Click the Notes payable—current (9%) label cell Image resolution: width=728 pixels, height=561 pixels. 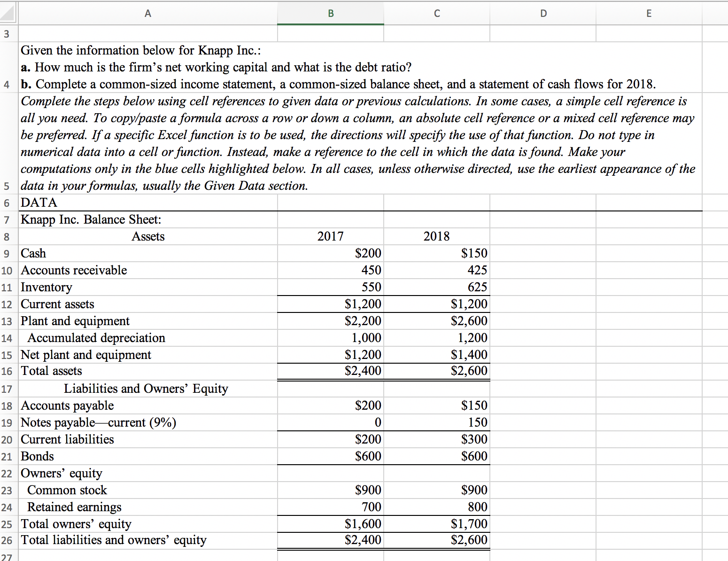click(x=148, y=422)
